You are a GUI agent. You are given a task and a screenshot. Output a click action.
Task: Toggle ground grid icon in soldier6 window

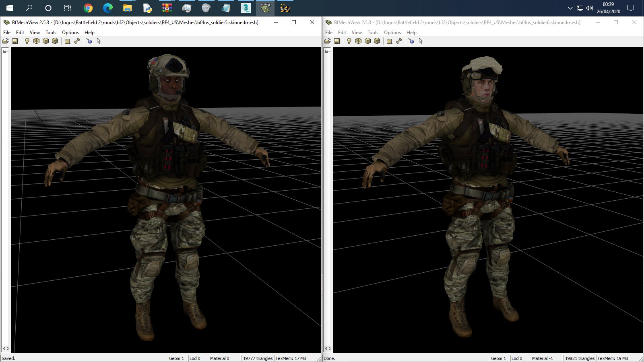click(389, 41)
